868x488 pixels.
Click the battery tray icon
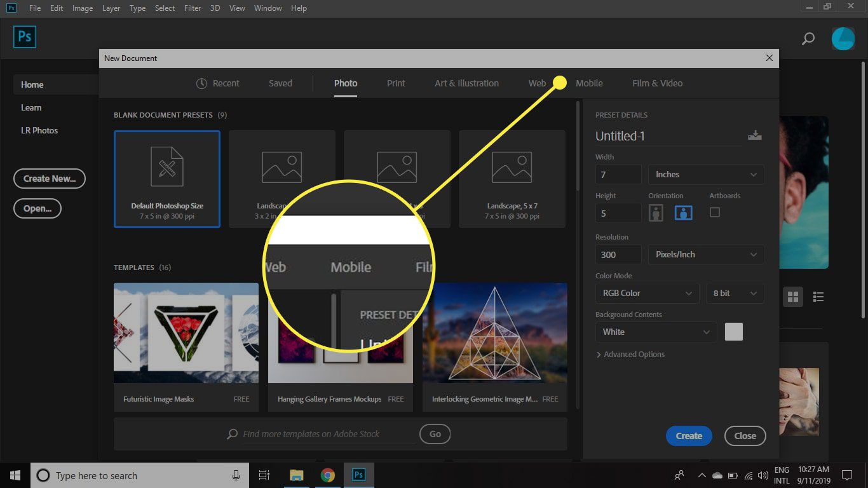[733, 475]
